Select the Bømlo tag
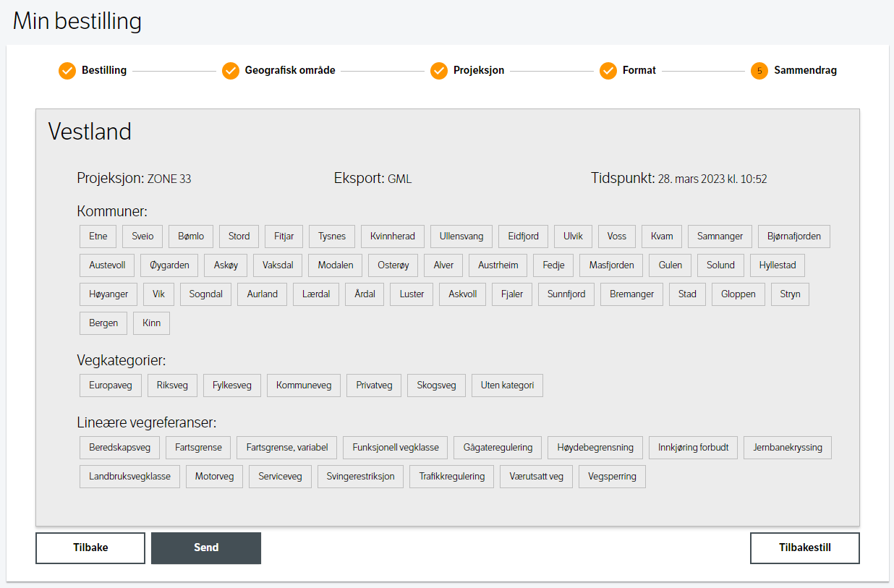Screen dimensions: 894x588 [191, 237]
